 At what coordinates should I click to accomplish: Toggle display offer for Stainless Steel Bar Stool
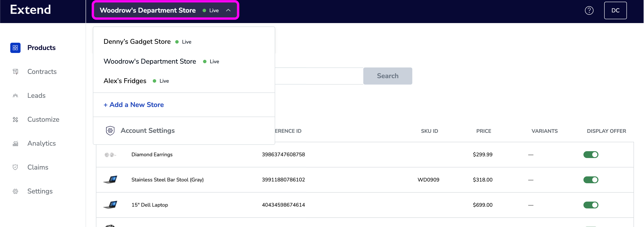(591, 180)
